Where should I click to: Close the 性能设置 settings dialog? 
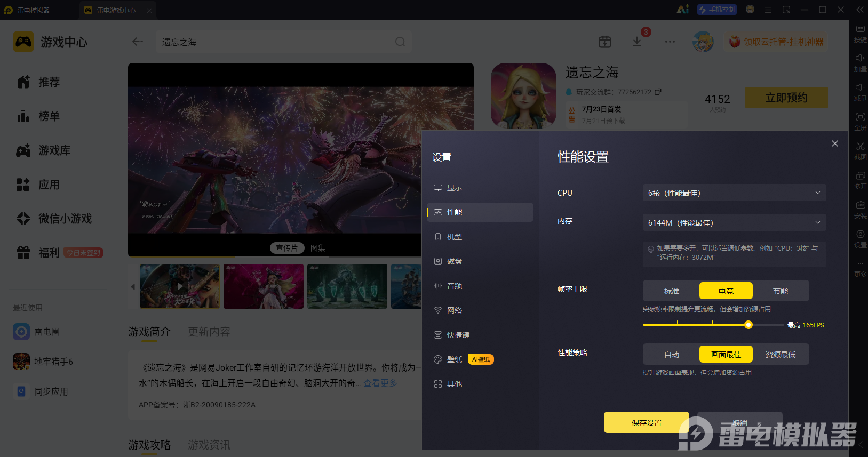coord(835,143)
